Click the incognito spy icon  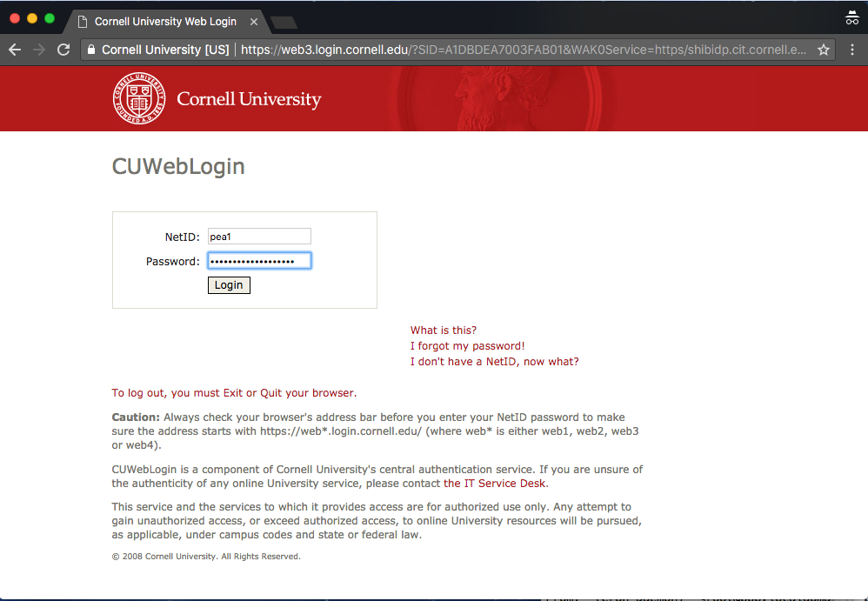coord(852,18)
